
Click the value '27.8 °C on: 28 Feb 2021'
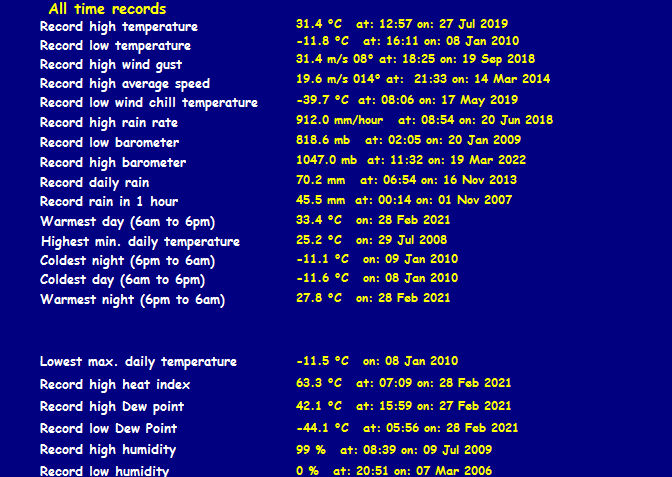click(373, 298)
